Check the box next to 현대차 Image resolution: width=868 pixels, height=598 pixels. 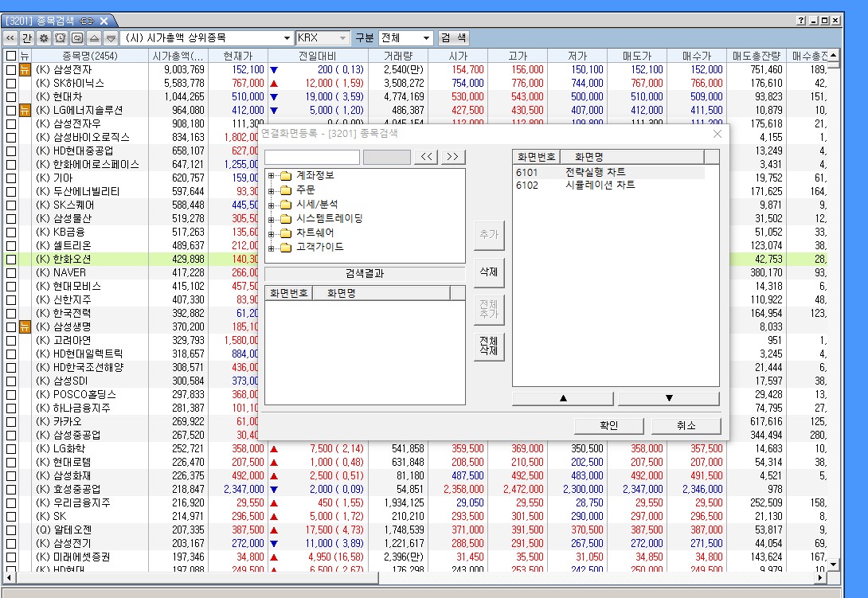[10, 96]
